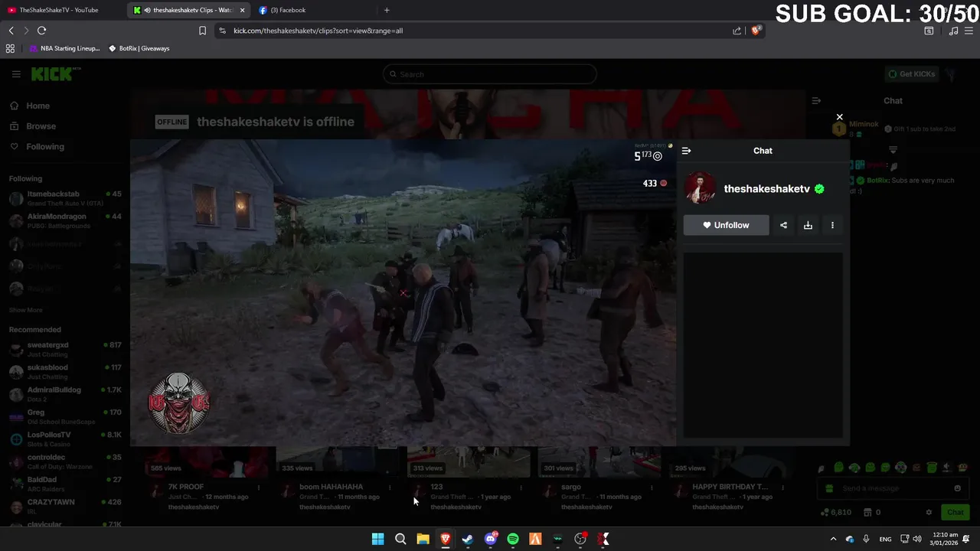
Task: Open options for the 7K PROOF clip
Action: coord(259,487)
